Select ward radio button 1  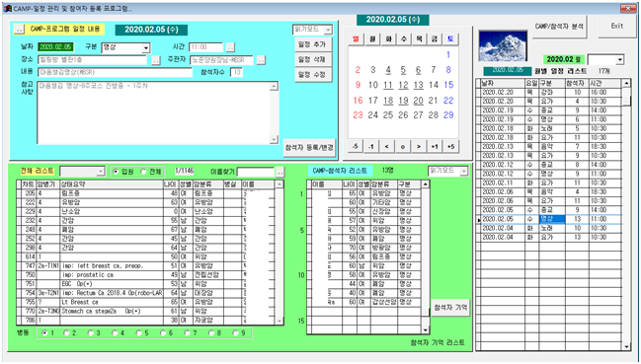click(44, 333)
